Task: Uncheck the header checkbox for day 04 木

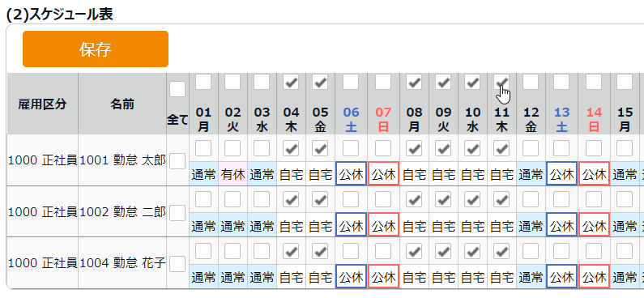Action: pyautogui.click(x=291, y=82)
